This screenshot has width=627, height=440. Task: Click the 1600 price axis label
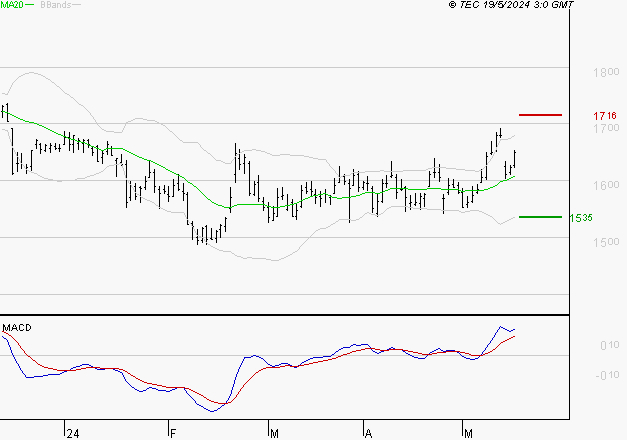click(x=606, y=185)
